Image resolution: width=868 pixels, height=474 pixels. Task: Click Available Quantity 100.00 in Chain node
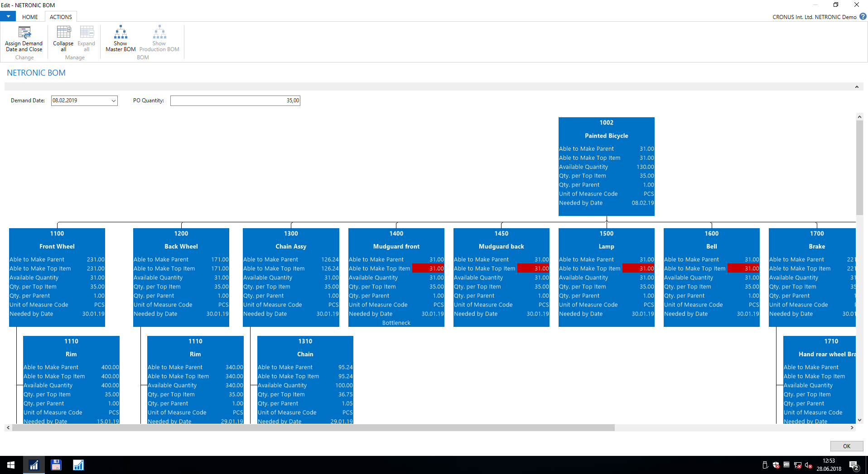pyautogui.click(x=344, y=385)
